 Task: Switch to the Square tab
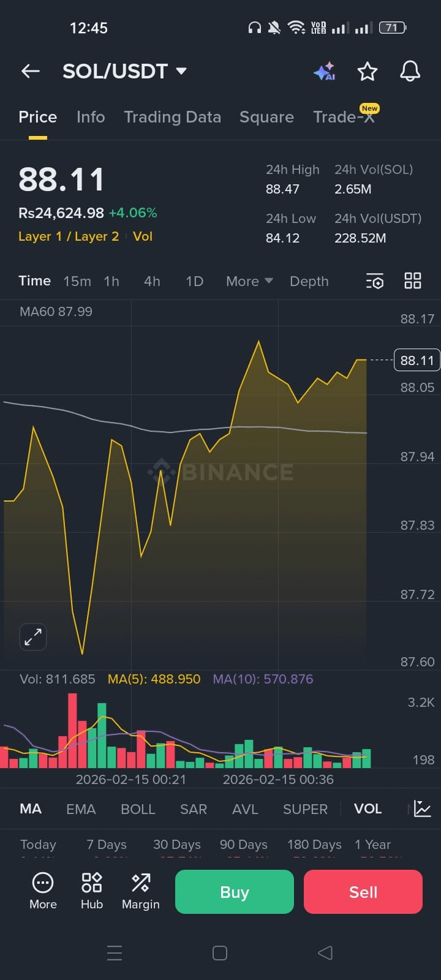pyautogui.click(x=266, y=117)
